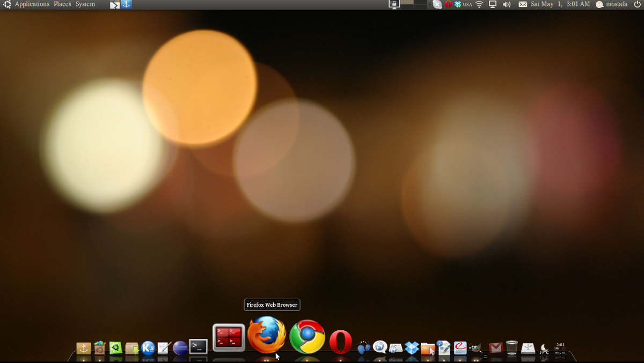644x363 pixels.
Task: Open the red four-pane terminal dock icon
Action: (x=229, y=338)
